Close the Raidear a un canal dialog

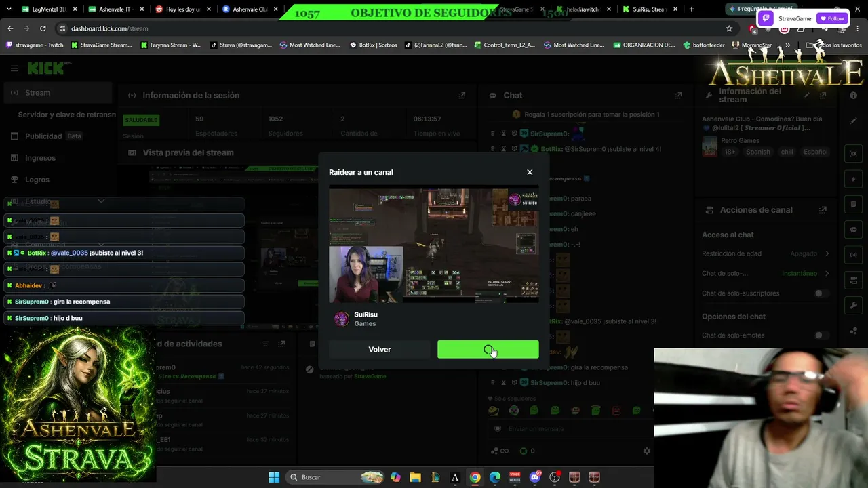(x=530, y=172)
